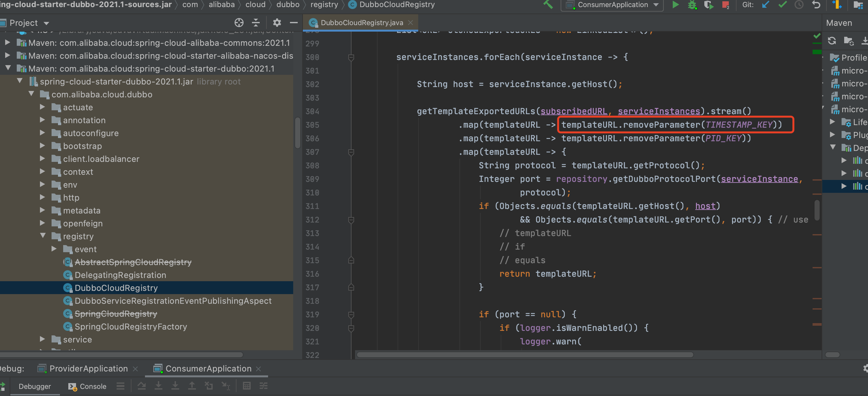This screenshot has width=868, height=396.
Task: Click the Git rollback undo icon
Action: pos(816,5)
